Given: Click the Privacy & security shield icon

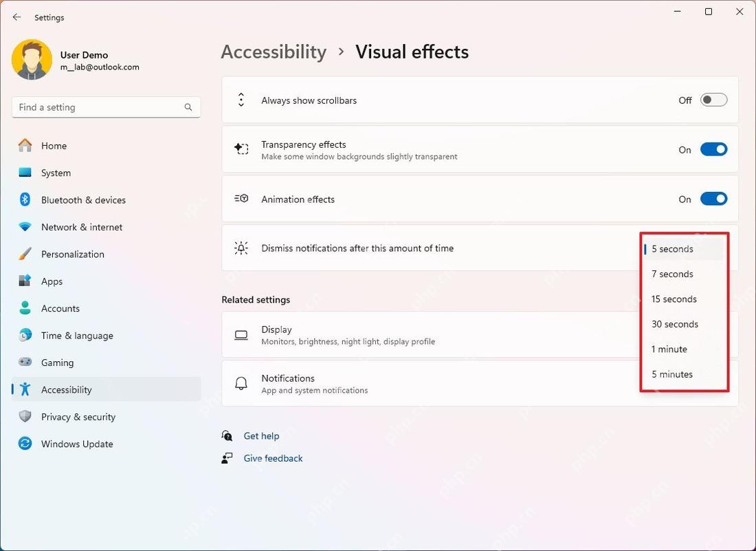Looking at the screenshot, I should point(25,416).
